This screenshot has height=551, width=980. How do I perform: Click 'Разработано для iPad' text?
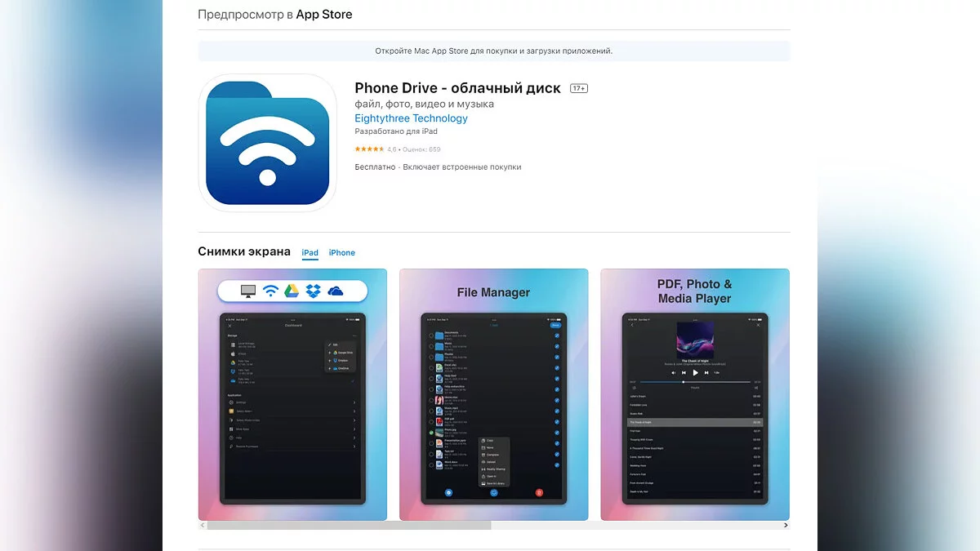pyautogui.click(x=396, y=131)
